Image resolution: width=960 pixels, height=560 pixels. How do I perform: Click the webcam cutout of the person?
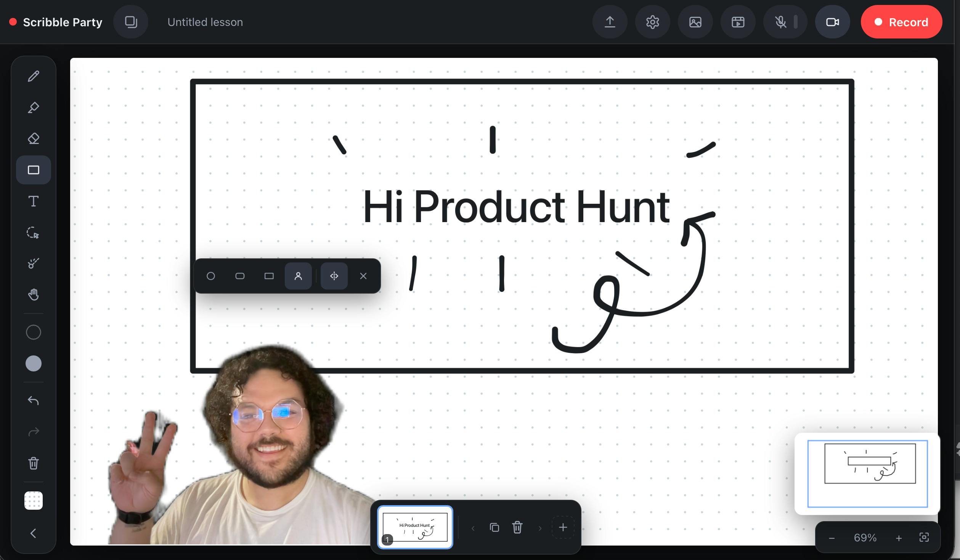244,446
